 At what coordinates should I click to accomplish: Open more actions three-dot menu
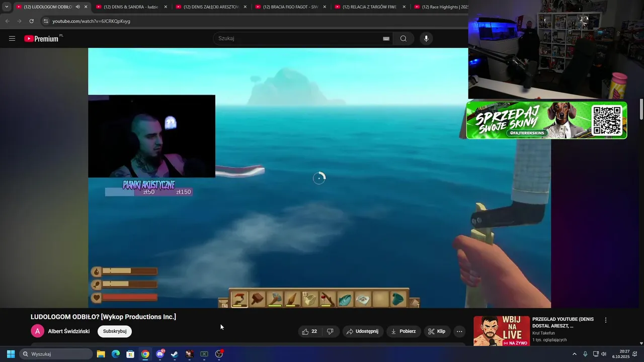pyautogui.click(x=459, y=331)
